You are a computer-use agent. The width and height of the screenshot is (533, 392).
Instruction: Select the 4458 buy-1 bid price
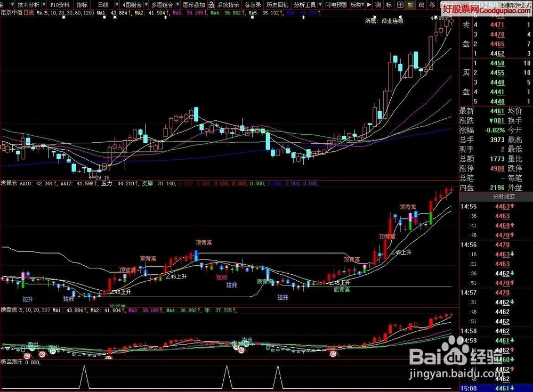tap(497, 63)
